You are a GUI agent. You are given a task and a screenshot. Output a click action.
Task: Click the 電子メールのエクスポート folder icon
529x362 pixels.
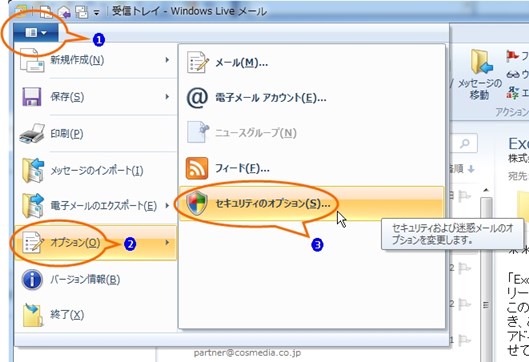coord(33,206)
